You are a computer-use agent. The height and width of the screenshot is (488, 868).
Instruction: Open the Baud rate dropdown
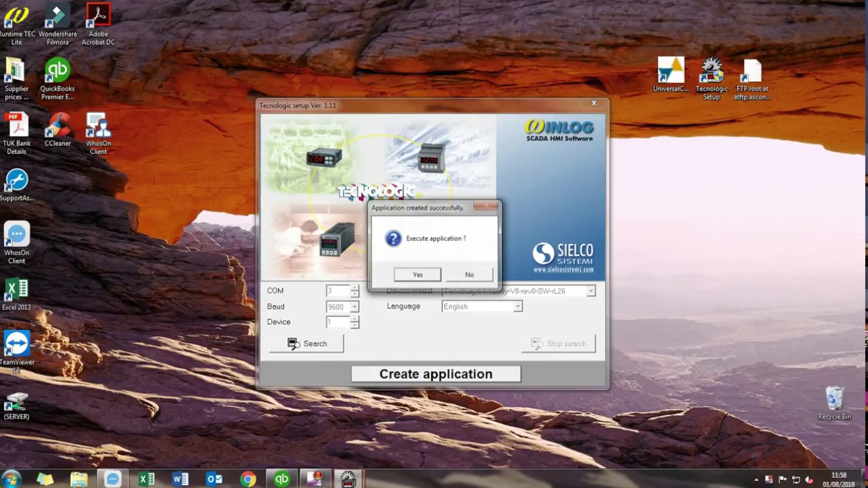(x=355, y=307)
